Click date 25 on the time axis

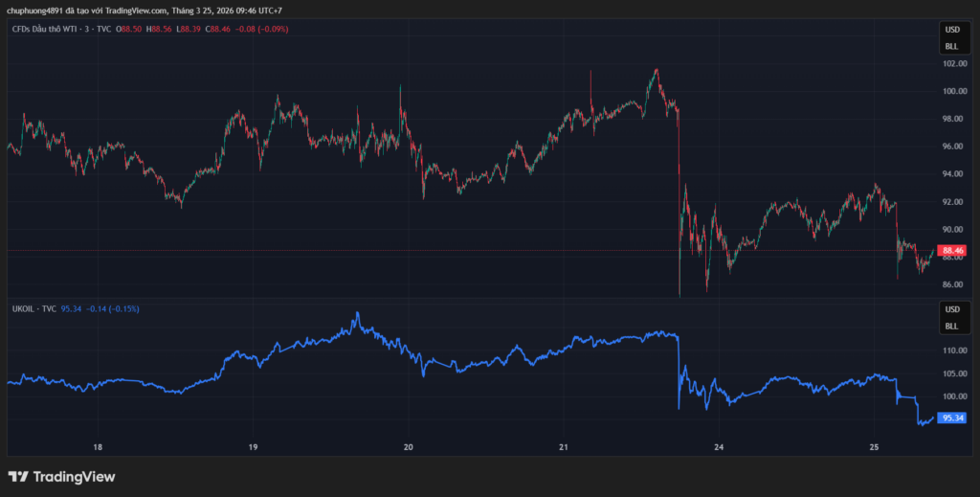[x=874, y=446]
